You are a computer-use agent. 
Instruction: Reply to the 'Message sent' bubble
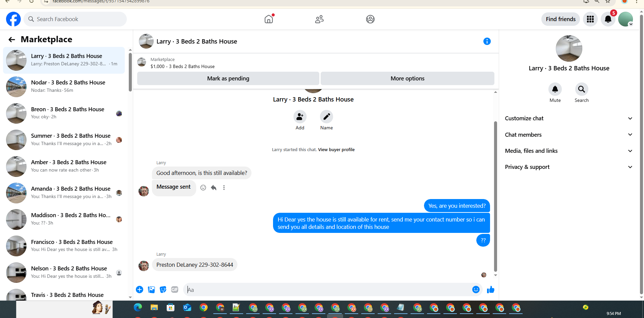(214, 188)
